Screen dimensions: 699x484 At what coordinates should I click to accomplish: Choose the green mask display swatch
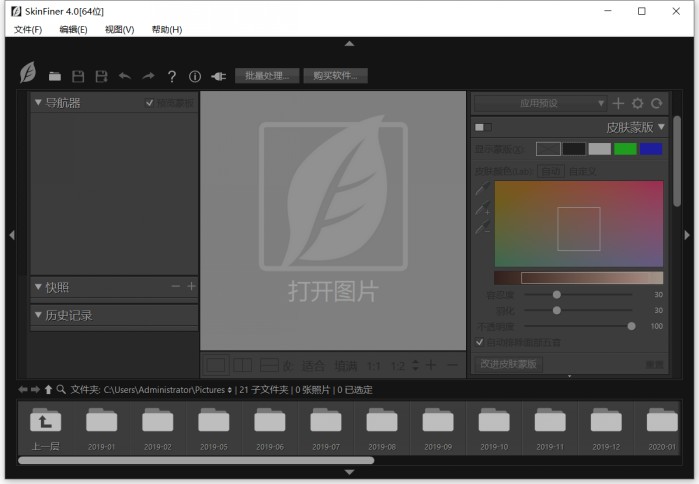point(625,149)
